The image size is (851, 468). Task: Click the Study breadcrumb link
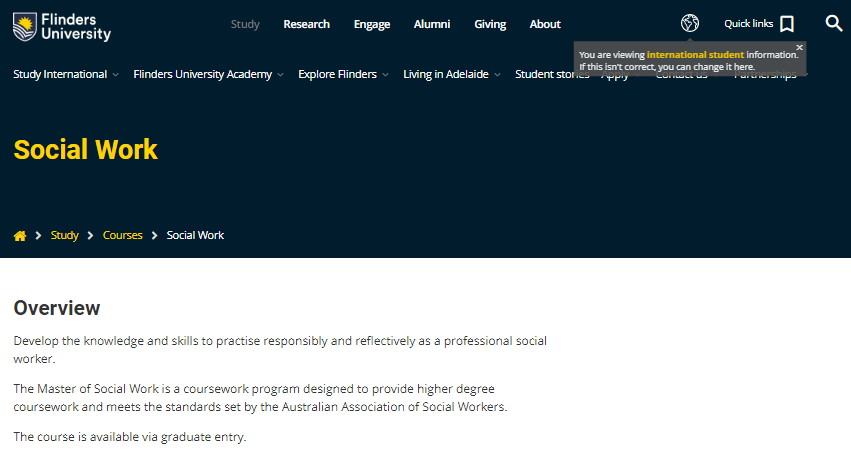pyautogui.click(x=65, y=236)
